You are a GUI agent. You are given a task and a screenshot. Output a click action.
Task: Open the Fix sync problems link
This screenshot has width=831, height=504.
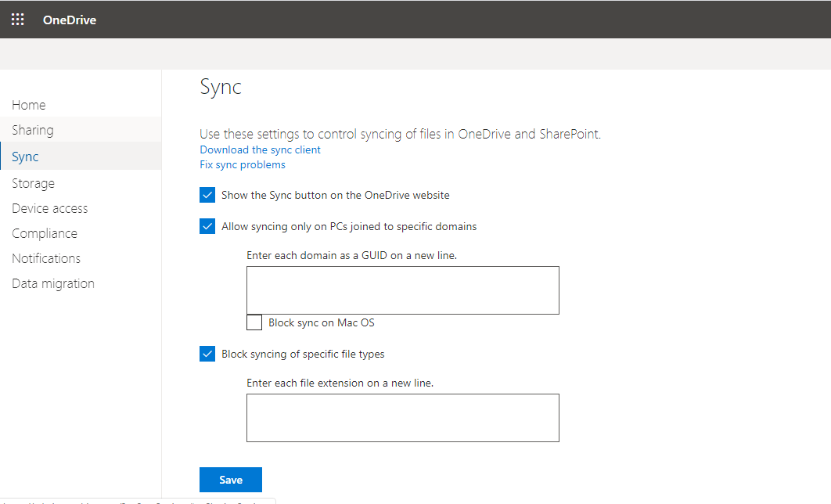pyautogui.click(x=243, y=165)
